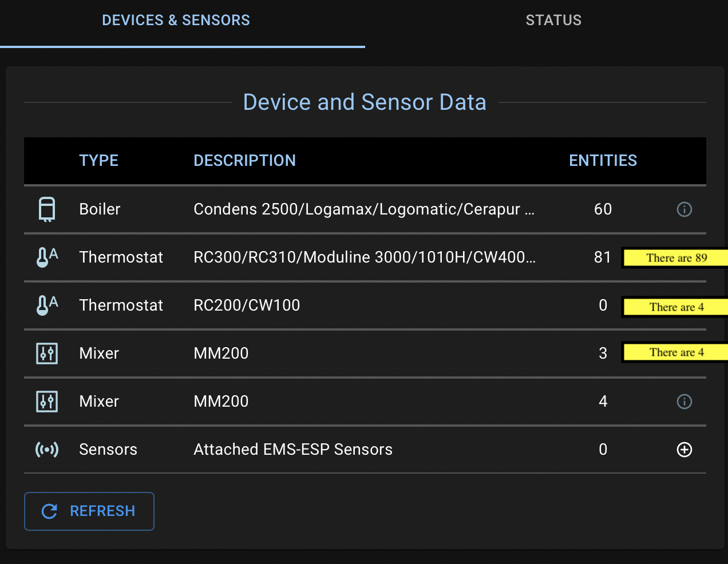
Task: Select the RC300 Thermostat device icon
Action: [x=46, y=257]
